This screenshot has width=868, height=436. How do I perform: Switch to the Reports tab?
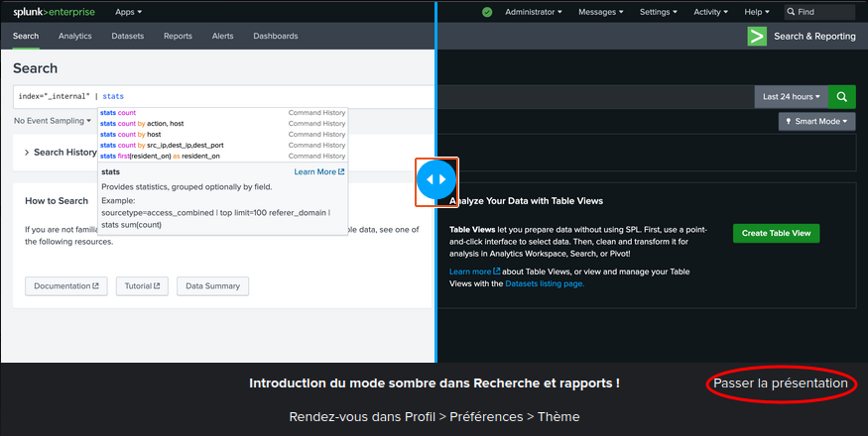click(x=178, y=36)
